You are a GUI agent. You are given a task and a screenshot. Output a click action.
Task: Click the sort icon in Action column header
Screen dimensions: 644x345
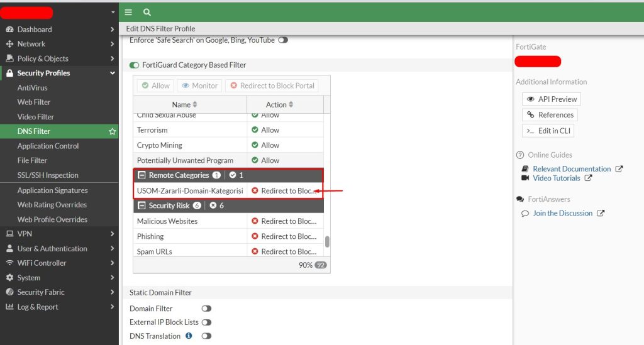pyautogui.click(x=291, y=104)
